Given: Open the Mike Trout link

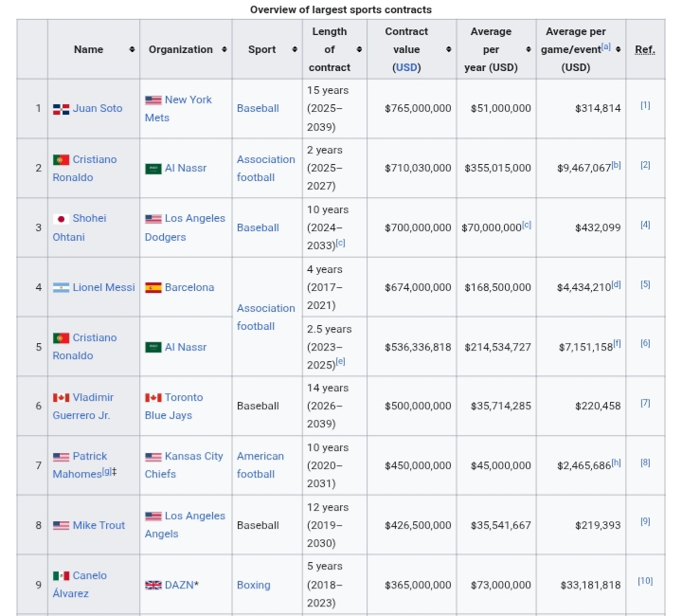Looking at the screenshot, I should [x=99, y=526].
